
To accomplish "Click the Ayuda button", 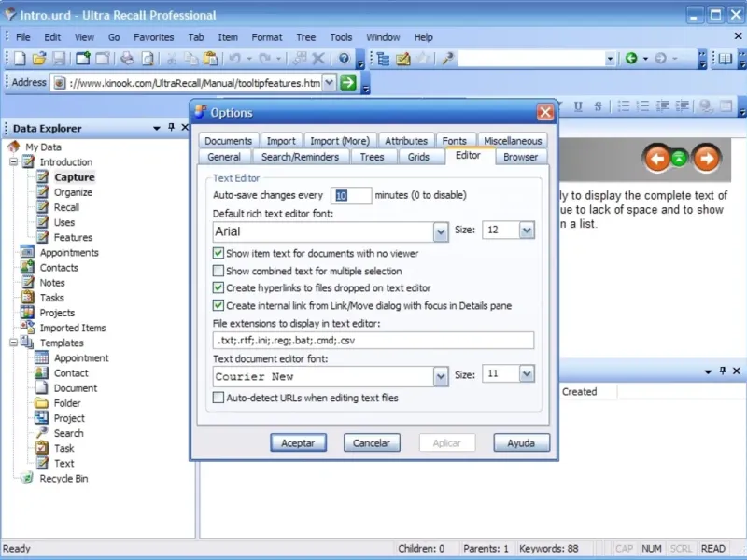I will point(521,442).
